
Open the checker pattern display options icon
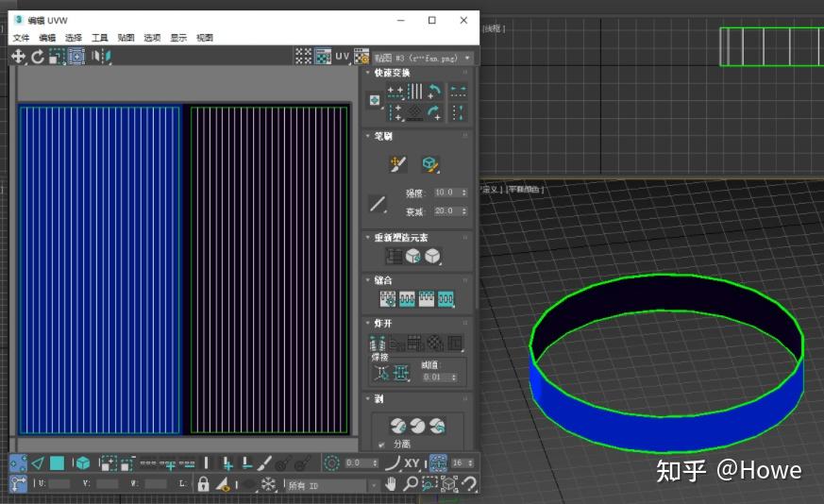pos(303,57)
